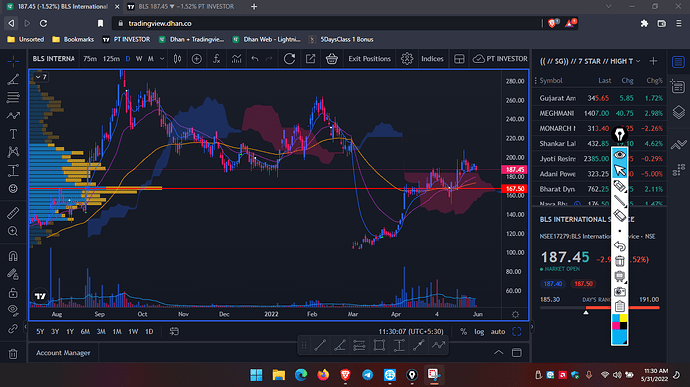690x387 pixels.
Task: Click the BLS INTERNA symbol search
Action: pyautogui.click(x=53, y=59)
